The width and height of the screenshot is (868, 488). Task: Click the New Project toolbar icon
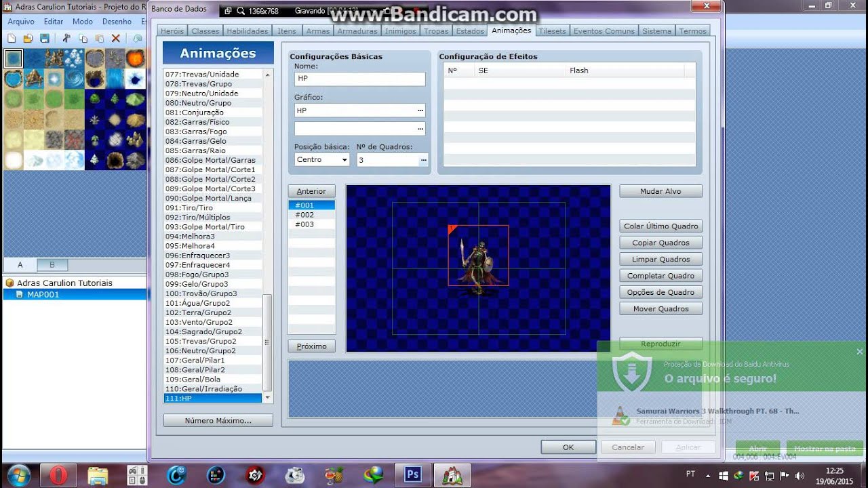coord(12,39)
